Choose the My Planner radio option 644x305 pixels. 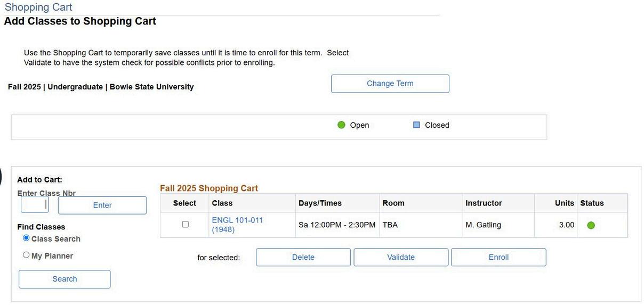(x=26, y=255)
